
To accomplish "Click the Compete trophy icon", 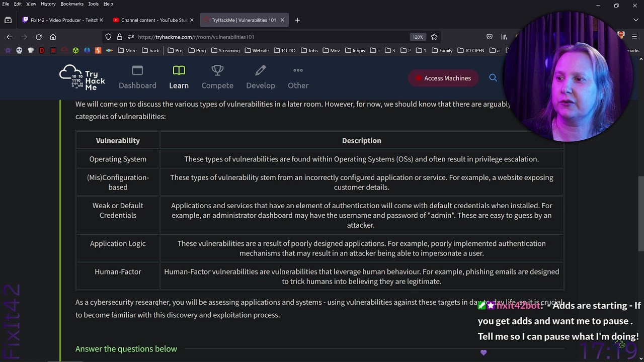I will tap(217, 71).
